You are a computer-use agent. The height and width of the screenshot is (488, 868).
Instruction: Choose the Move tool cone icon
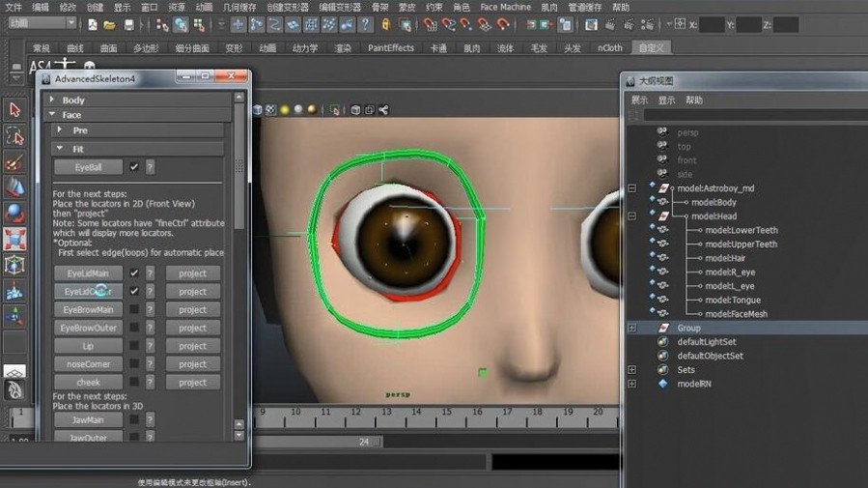[x=14, y=187]
